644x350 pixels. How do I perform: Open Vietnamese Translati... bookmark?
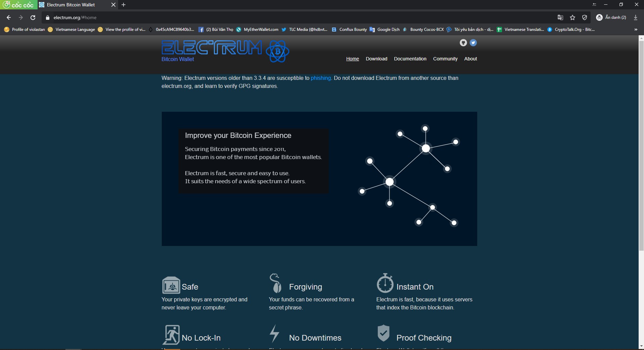pos(521,30)
